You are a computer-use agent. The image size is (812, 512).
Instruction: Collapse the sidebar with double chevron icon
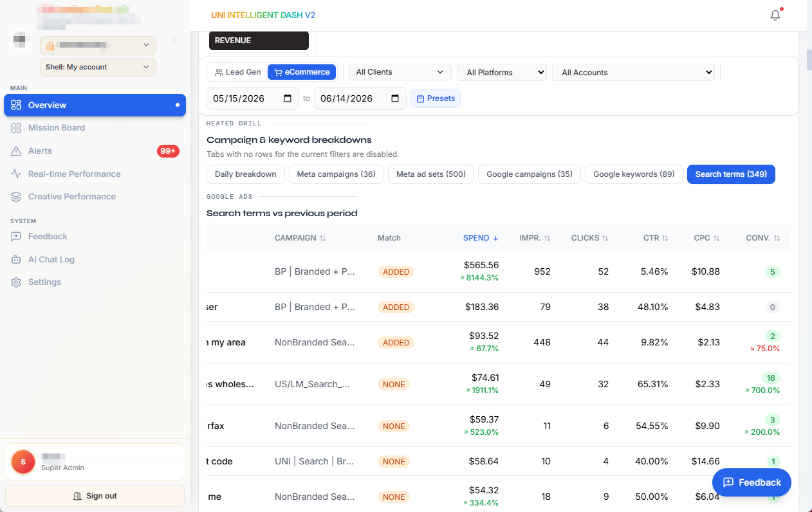174,40
